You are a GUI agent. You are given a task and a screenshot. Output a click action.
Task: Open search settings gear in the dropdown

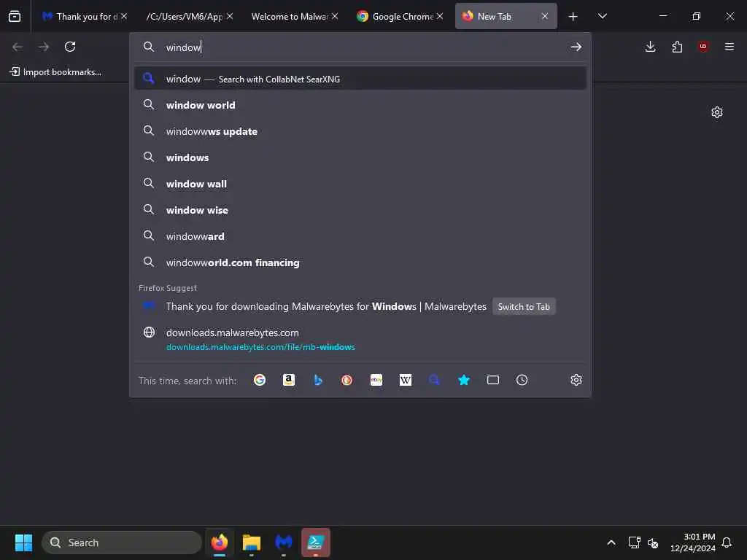click(576, 380)
